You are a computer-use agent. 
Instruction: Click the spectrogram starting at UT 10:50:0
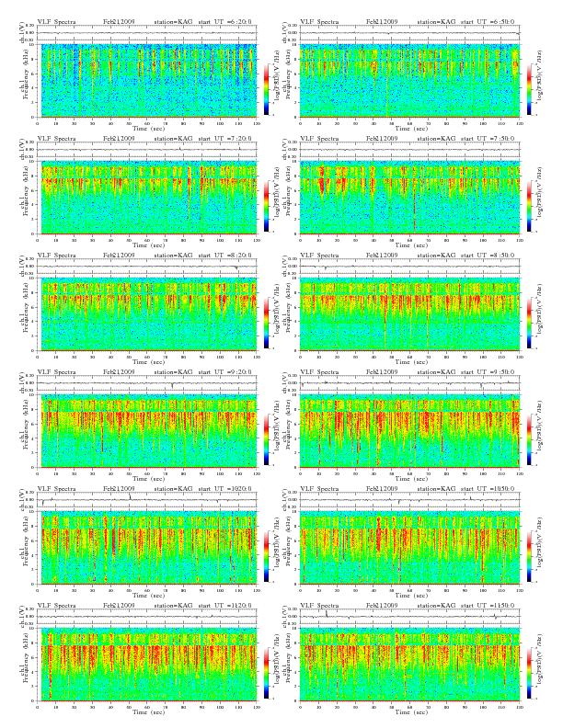(409, 548)
